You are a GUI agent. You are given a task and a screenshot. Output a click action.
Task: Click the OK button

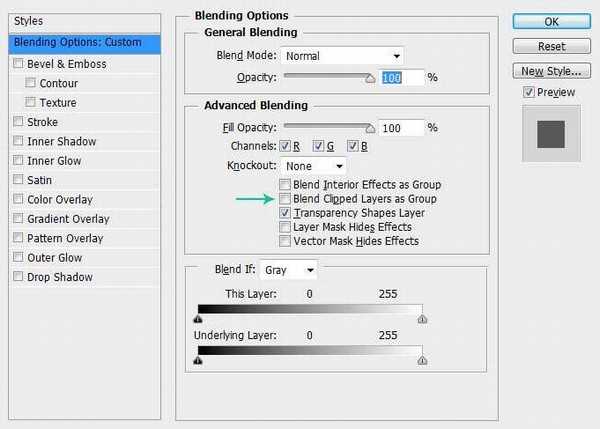coord(549,21)
